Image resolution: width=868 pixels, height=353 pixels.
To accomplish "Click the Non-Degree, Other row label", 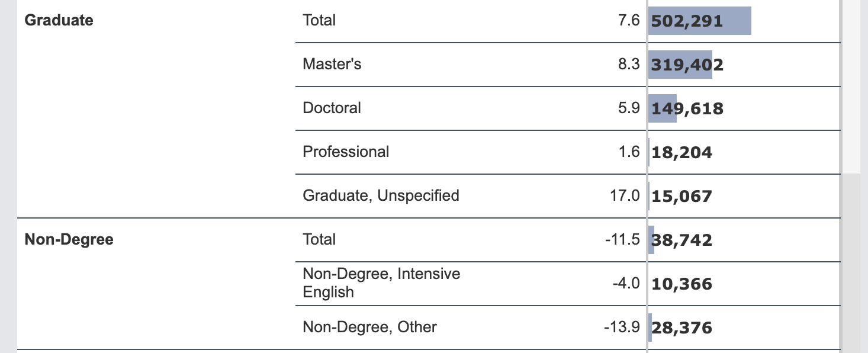I will point(369,327).
